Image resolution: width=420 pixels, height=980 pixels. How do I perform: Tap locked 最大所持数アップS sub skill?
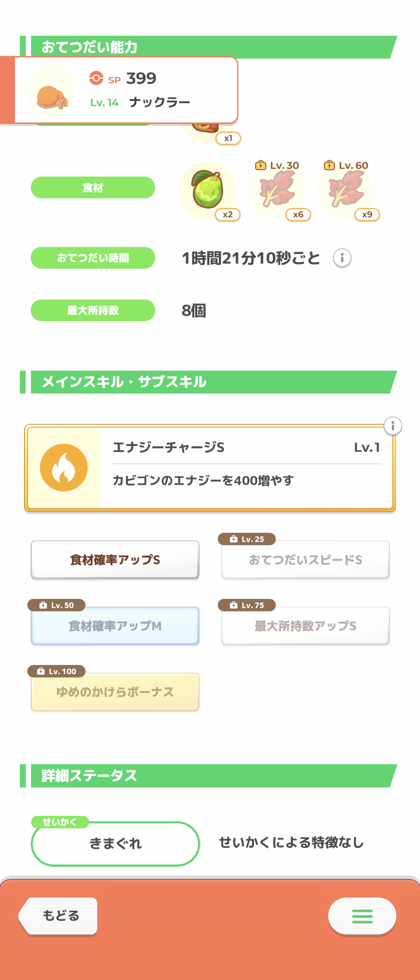coord(306,626)
